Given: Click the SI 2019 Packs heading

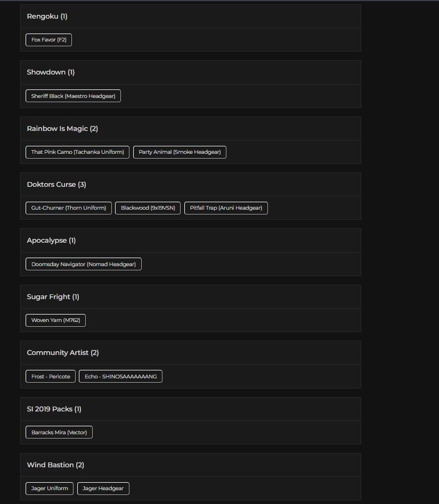Looking at the screenshot, I should click(x=54, y=409).
